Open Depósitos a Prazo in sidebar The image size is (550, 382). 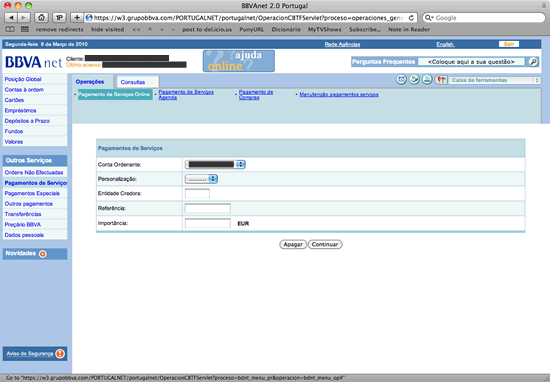click(27, 121)
